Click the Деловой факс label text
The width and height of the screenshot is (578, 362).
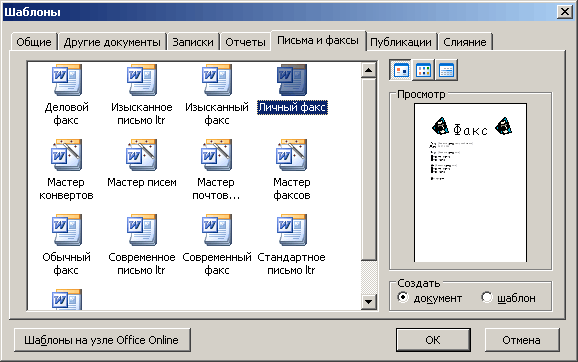coord(67,114)
